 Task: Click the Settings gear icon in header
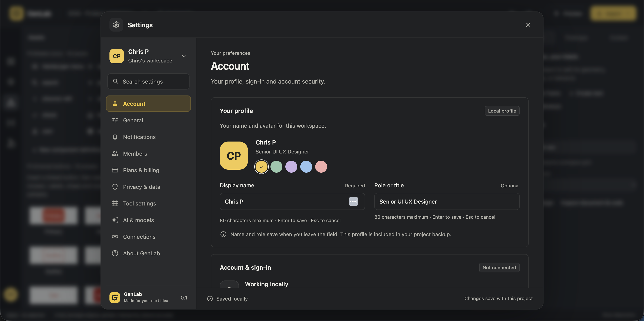116,25
